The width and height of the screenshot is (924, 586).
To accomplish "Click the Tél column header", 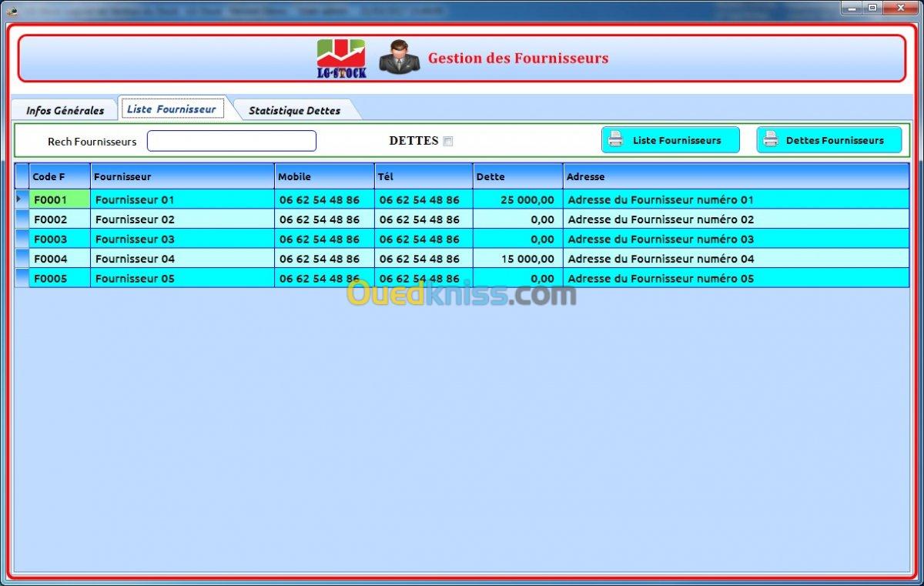I will (x=423, y=176).
